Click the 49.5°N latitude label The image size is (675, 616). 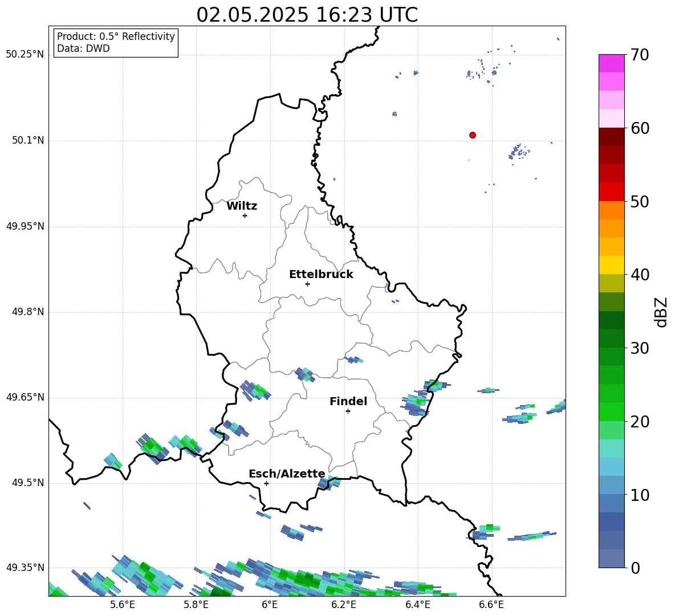(28, 483)
